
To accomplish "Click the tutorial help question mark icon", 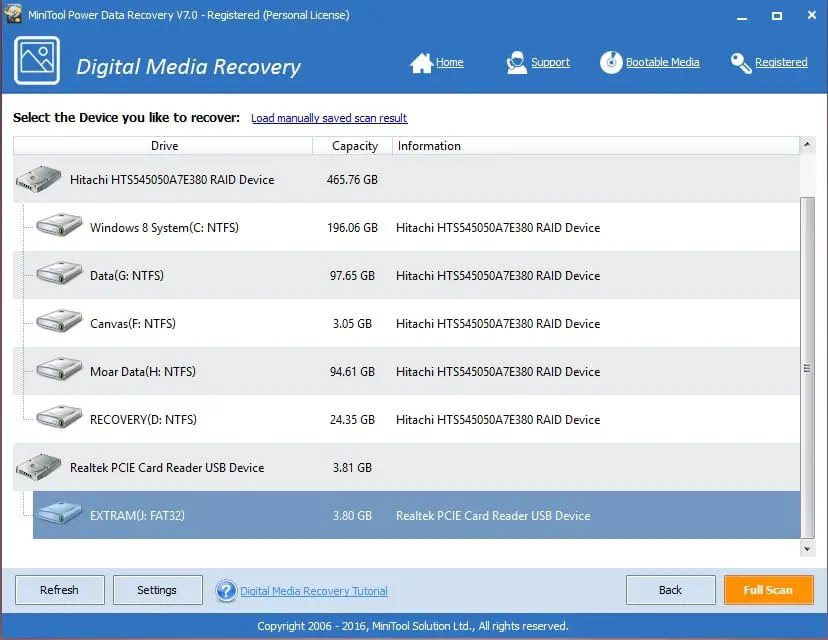I will point(226,591).
